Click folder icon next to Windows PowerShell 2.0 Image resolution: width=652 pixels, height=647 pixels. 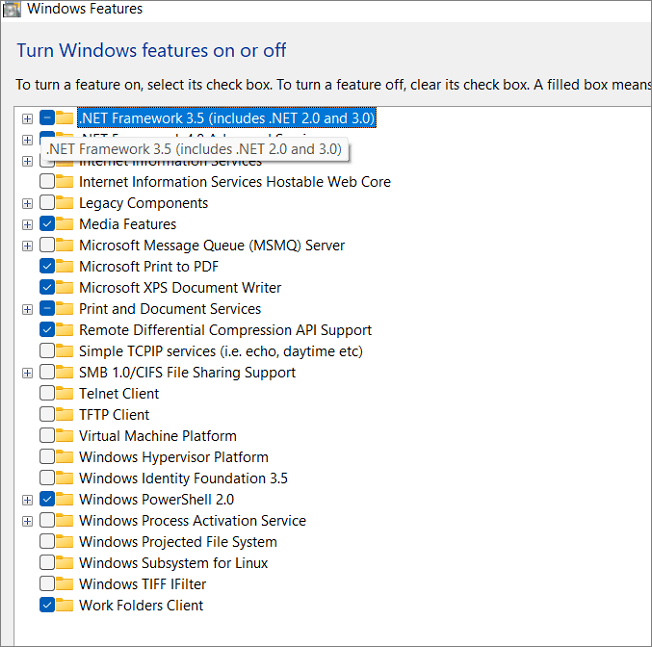click(x=65, y=499)
